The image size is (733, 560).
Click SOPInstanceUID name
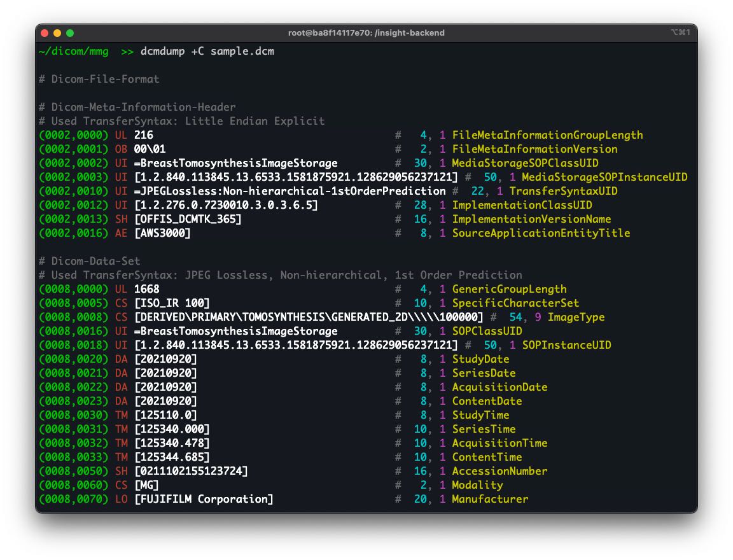[x=566, y=346]
